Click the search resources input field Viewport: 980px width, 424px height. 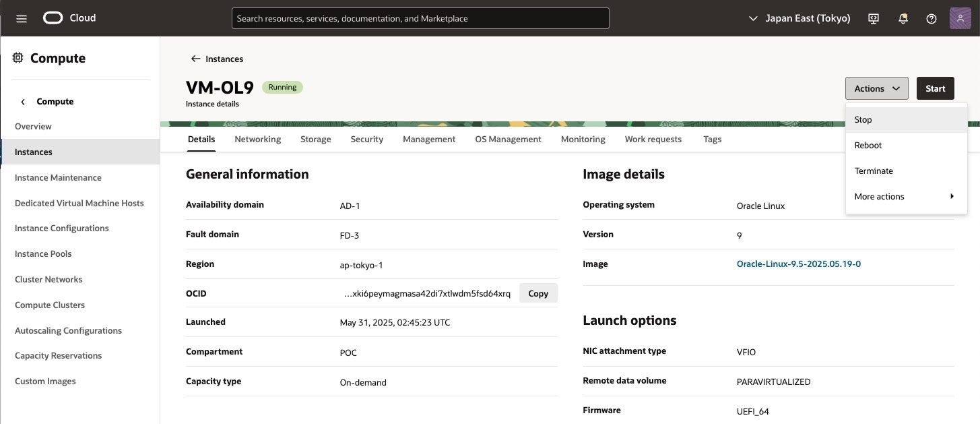(x=420, y=18)
